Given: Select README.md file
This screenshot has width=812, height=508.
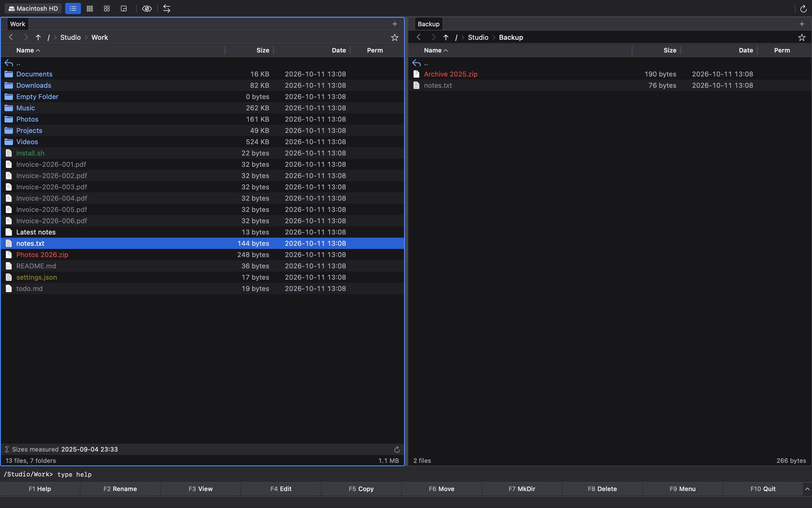Looking at the screenshot, I should click(202, 266).
